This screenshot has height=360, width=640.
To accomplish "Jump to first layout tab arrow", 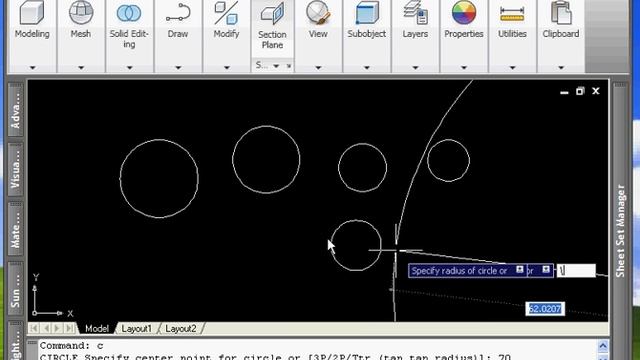I will click(34, 329).
